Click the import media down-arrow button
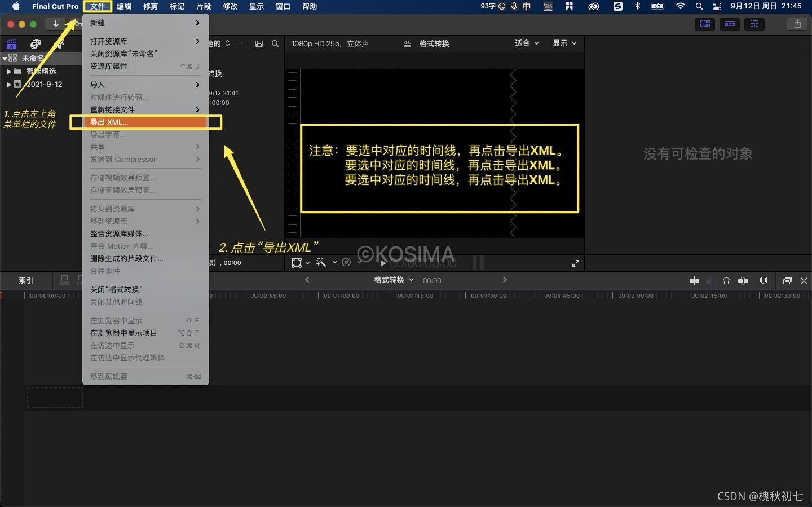Image resolution: width=812 pixels, height=507 pixels. [x=55, y=24]
